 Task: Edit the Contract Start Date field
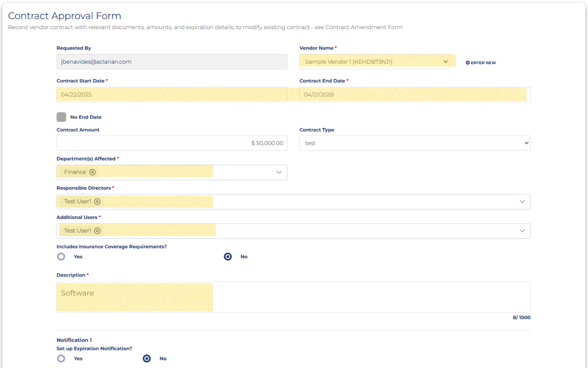(172, 95)
